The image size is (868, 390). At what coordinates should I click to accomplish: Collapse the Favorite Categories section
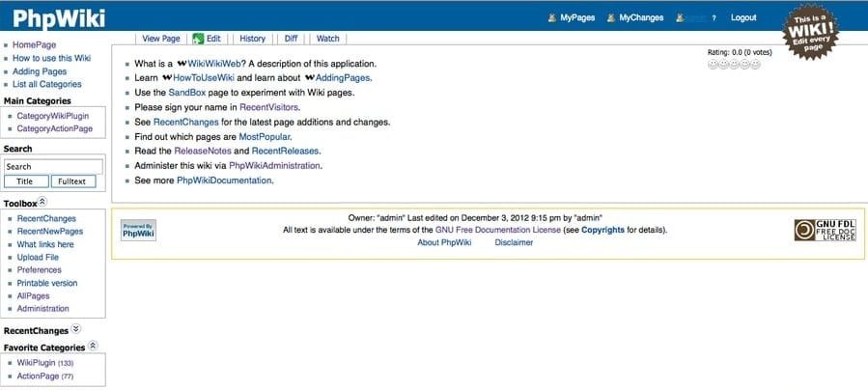click(93, 346)
